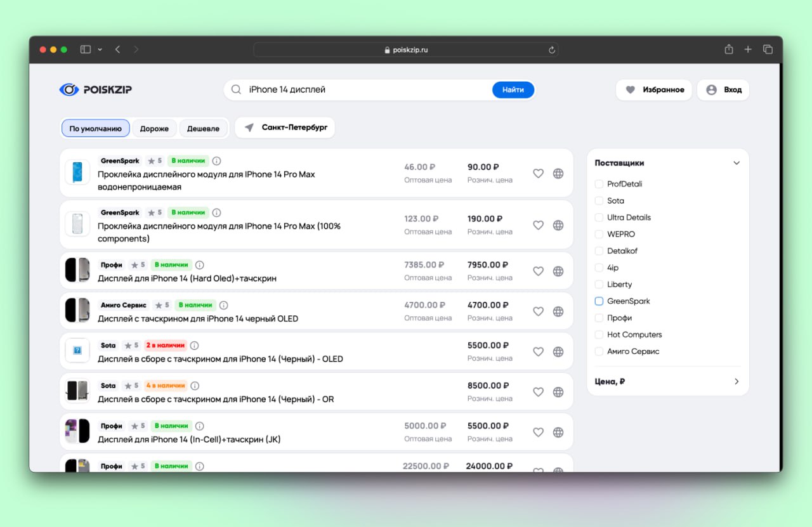
Task: Check the Sota supplier filter
Action: click(599, 200)
